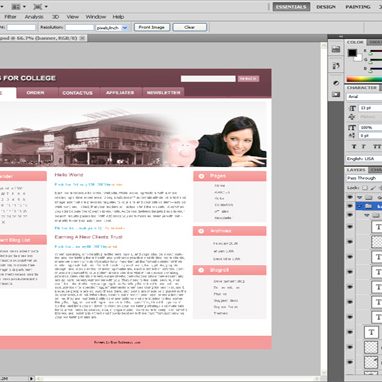Pick a color from the spectrum ramp

pos(364,79)
